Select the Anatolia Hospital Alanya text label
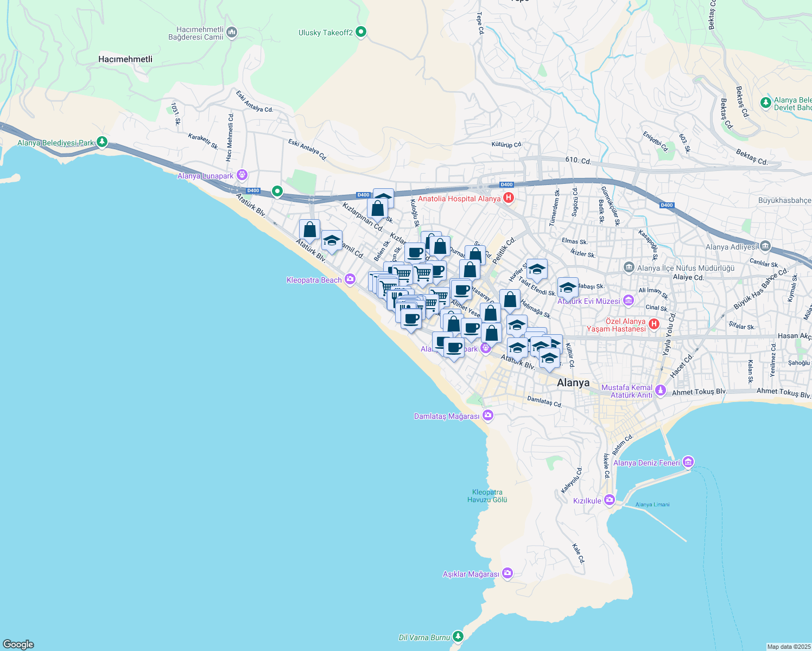Viewport: 812px width, 651px height. click(459, 199)
